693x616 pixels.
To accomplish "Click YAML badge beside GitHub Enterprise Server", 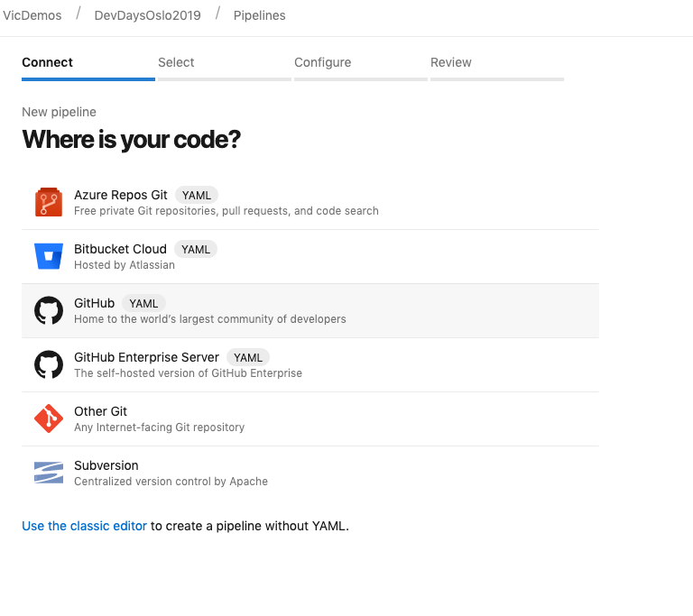I will pos(248,357).
